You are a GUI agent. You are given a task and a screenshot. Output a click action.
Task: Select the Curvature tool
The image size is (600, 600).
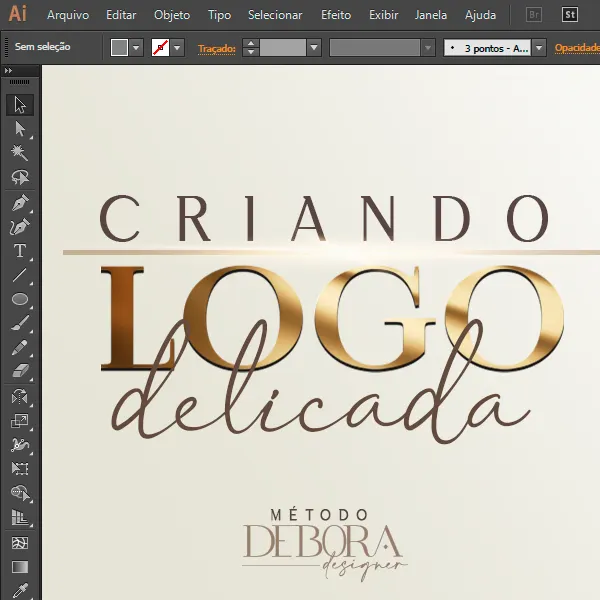pos(20,227)
